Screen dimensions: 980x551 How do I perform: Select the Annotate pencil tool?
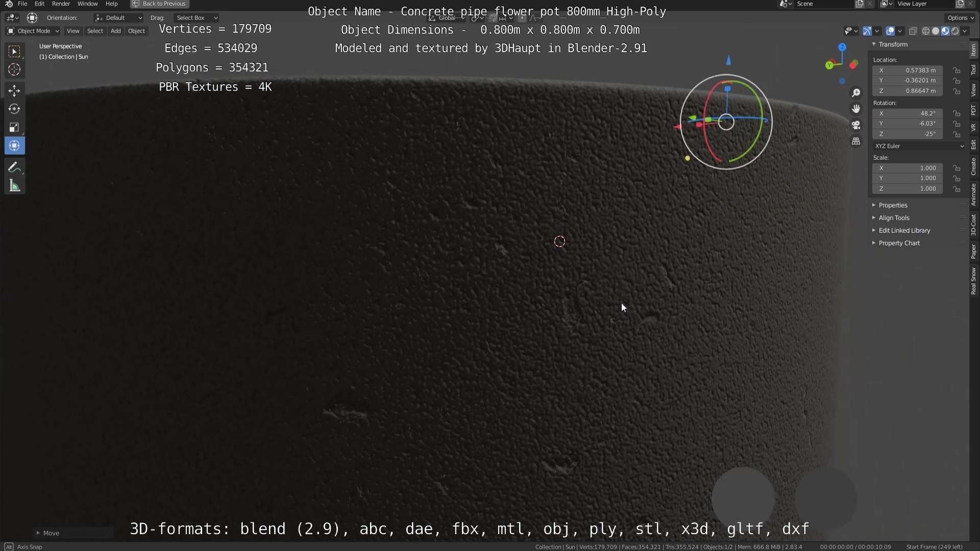tap(14, 168)
